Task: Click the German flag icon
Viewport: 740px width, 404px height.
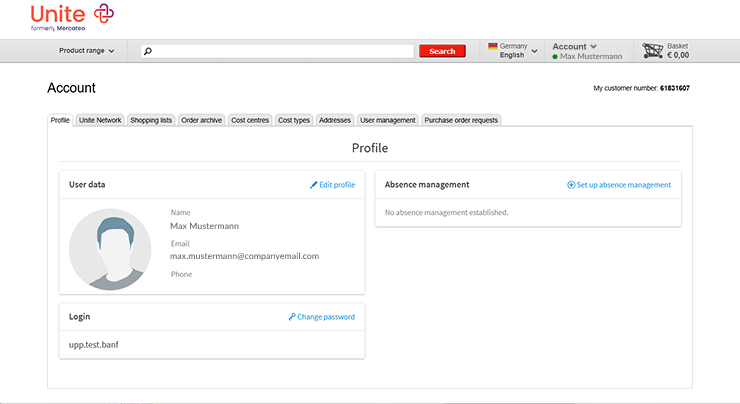Action: coord(493,46)
